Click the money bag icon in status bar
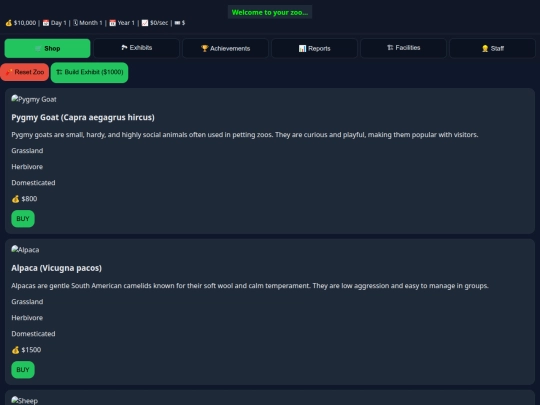This screenshot has height=405, width=540. [x=9, y=23]
